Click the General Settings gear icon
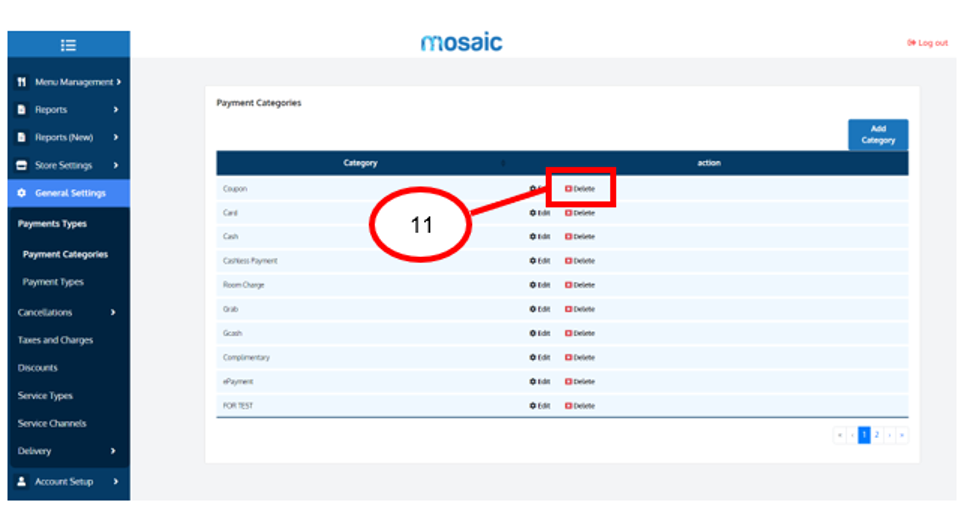 (x=22, y=193)
